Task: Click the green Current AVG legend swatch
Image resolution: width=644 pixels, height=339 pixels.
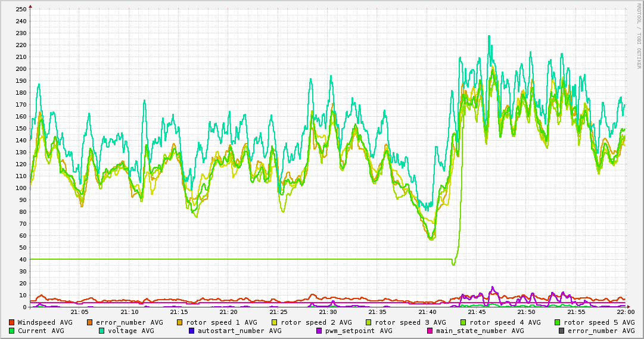Action: click(11, 331)
